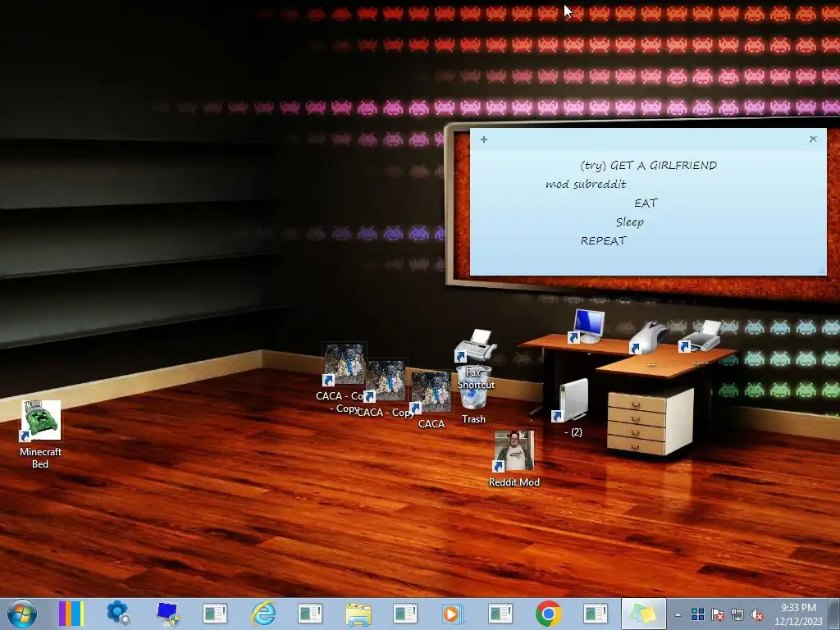Show hidden system tray icons
Screen dimensions: 840x630
678,614
